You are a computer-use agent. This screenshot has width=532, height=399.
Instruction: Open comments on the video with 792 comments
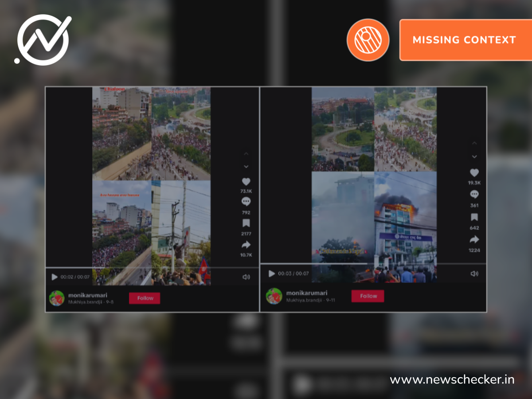pyautogui.click(x=246, y=202)
